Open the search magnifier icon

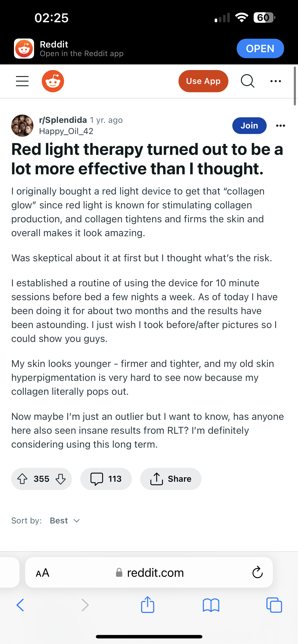point(247,81)
